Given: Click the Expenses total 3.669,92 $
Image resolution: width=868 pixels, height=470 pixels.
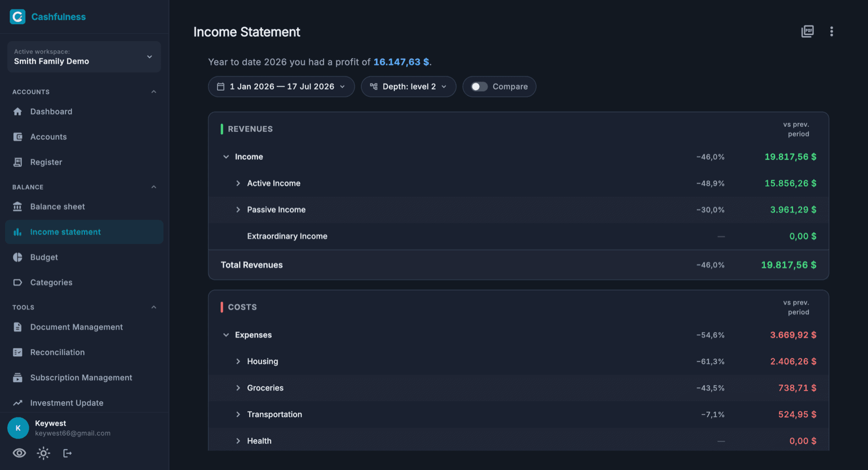Looking at the screenshot, I should tap(793, 335).
